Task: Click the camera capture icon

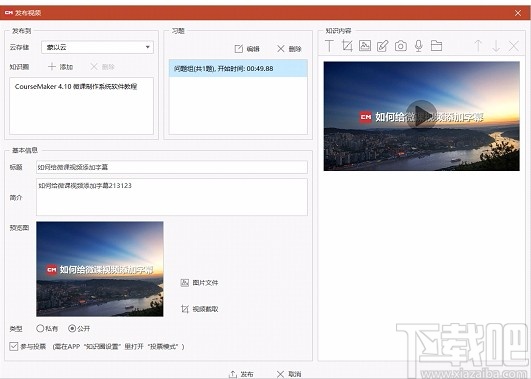Action: (x=401, y=46)
